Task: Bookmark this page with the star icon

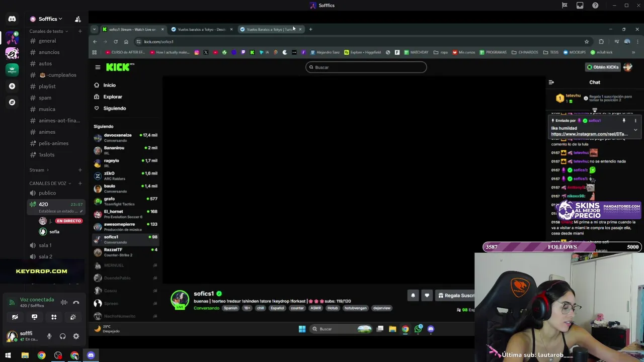Action: pyautogui.click(x=587, y=42)
